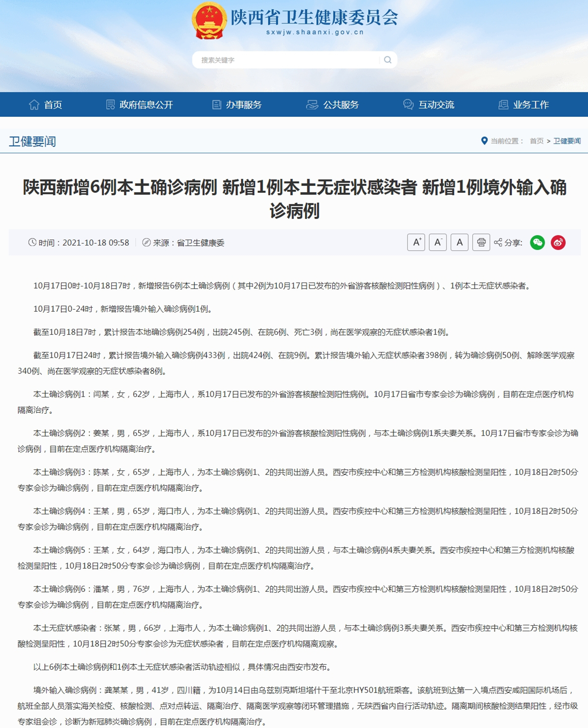Click the print icon
This screenshot has width=588, height=728.
481,242
